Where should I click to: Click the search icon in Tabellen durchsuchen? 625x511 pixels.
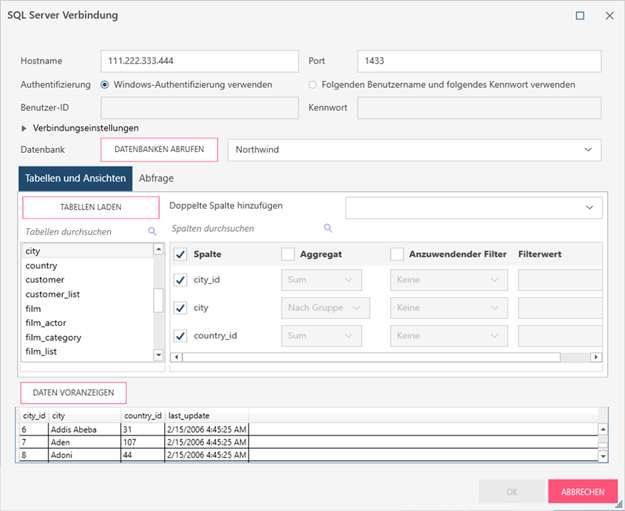[153, 231]
